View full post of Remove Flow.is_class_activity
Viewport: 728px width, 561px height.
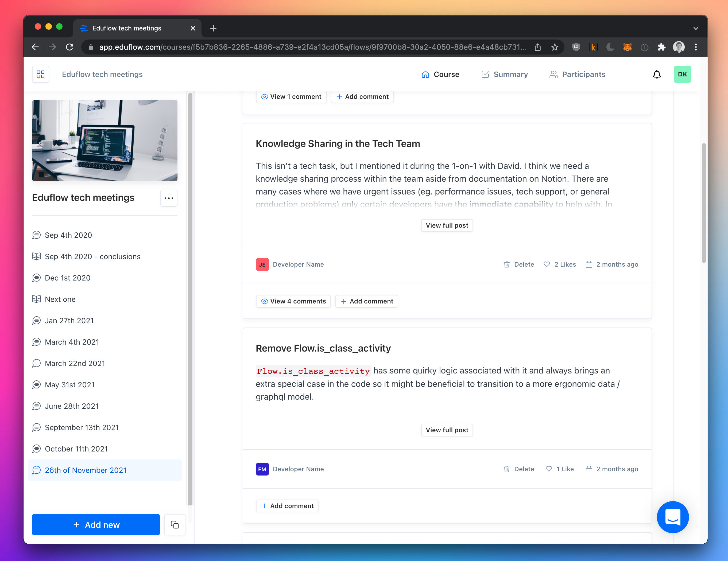(x=447, y=430)
